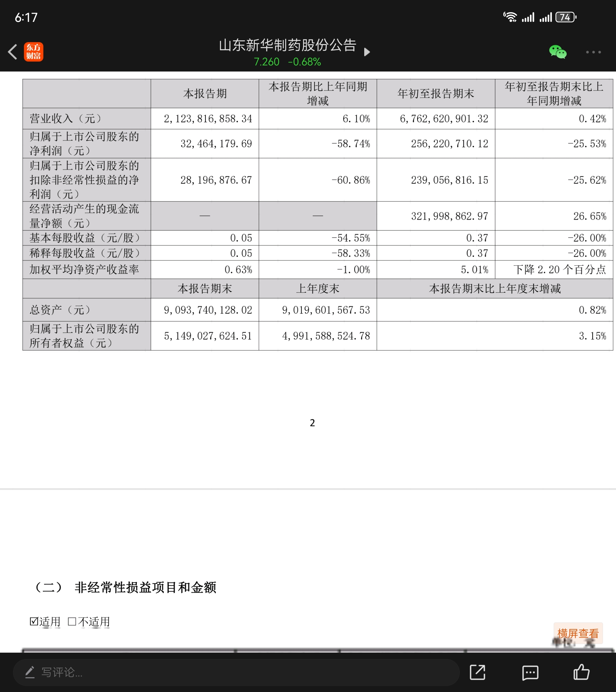Screen dimensions: 616x692
Task: Tap stock price 7.260 quote
Action: click(x=266, y=62)
